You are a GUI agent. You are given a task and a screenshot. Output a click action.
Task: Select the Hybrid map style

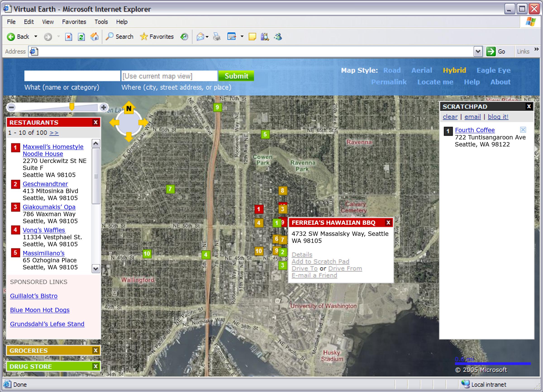pos(454,70)
